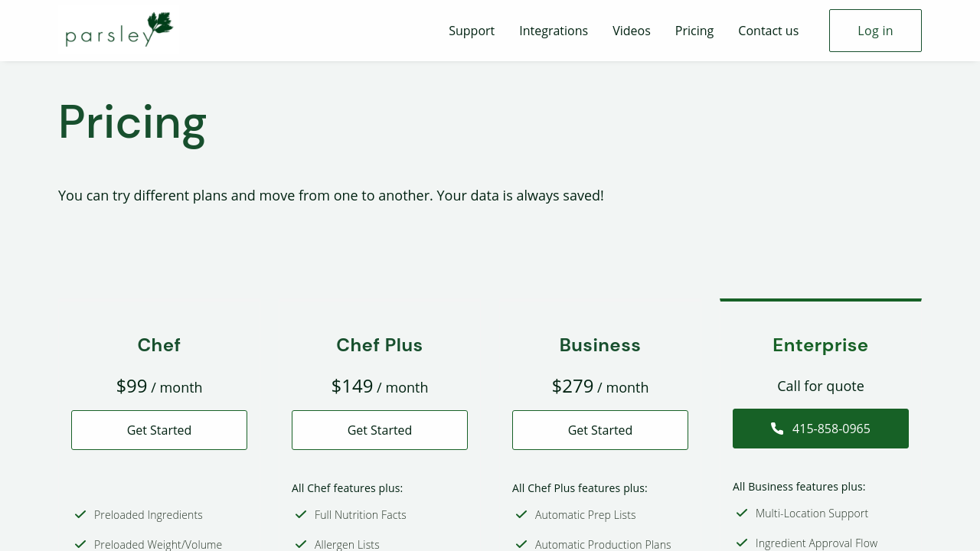Open the Contact us link

click(768, 31)
